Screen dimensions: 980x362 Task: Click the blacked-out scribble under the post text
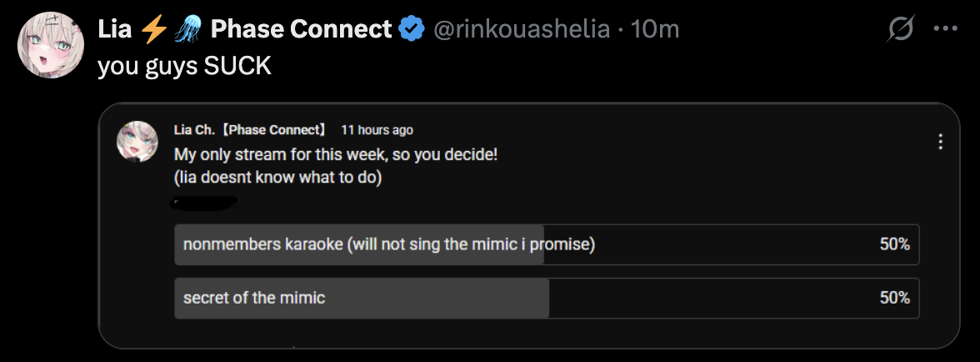[x=205, y=201]
